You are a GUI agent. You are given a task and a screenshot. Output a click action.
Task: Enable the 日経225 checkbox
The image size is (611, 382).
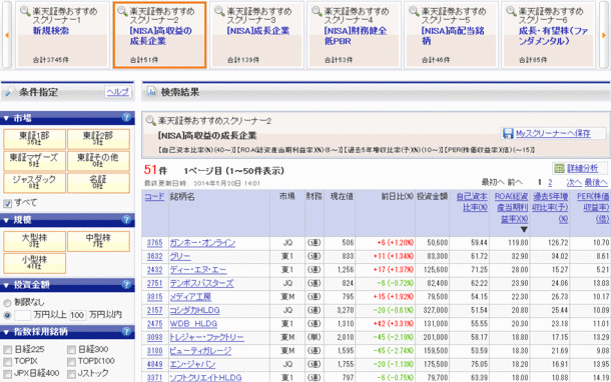[7, 349]
